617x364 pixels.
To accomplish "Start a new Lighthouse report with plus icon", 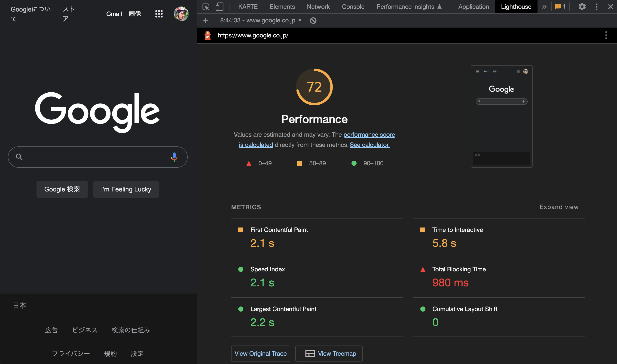I will [206, 20].
